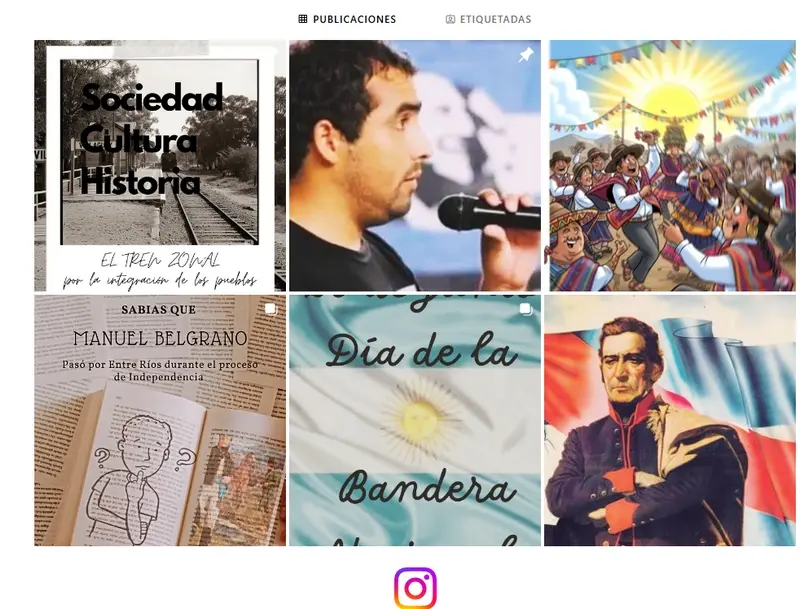Open the Día de la Bandera post
The width and height of the screenshot is (800, 609).
[x=415, y=420]
